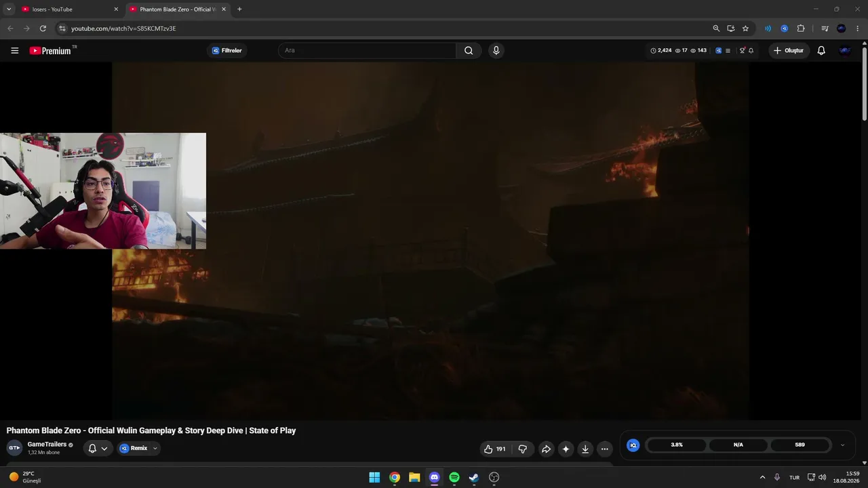Open the YouTube account avatar menu

click(845, 51)
